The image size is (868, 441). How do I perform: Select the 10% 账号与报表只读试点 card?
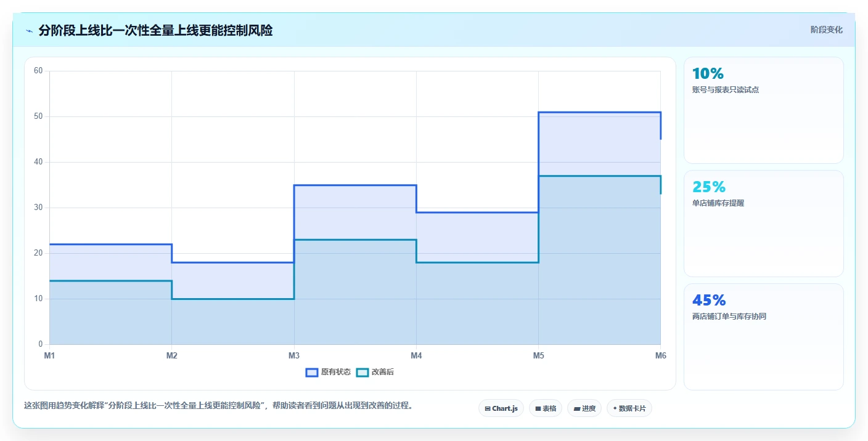[763, 110]
